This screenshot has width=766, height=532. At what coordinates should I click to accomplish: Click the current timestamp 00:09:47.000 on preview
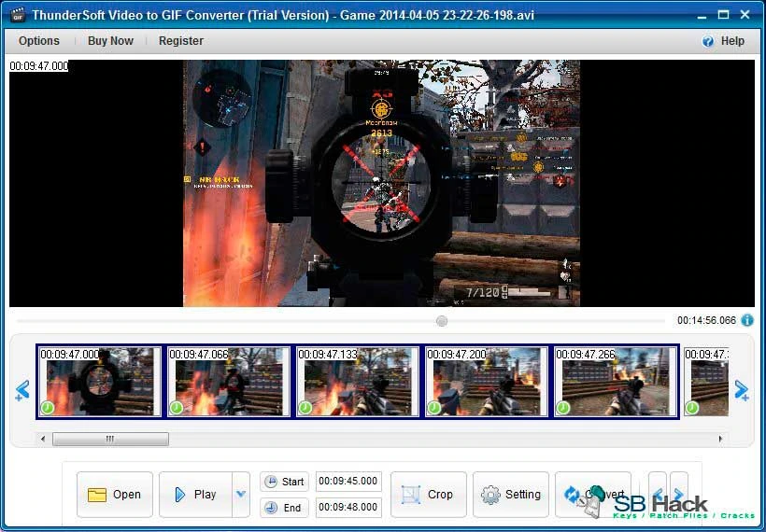coord(39,66)
